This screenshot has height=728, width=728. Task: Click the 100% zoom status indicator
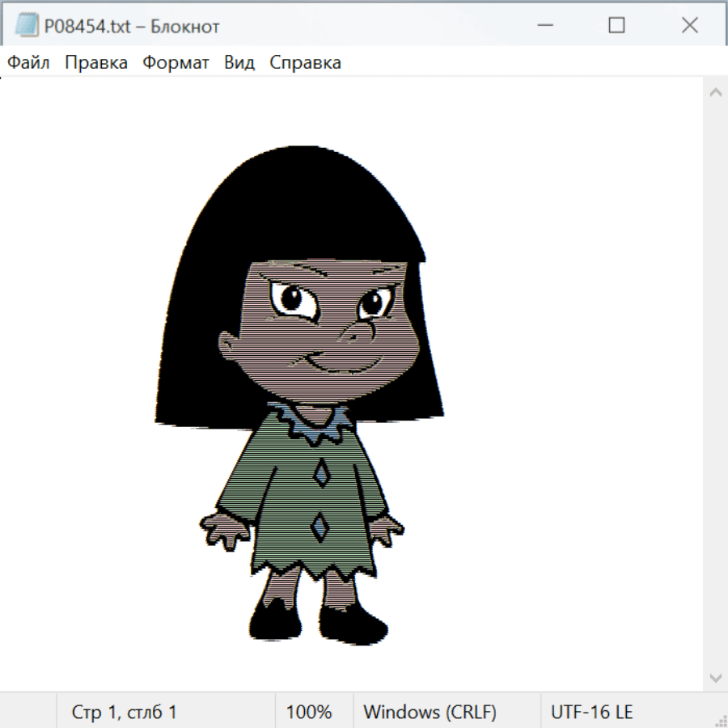[x=309, y=713]
